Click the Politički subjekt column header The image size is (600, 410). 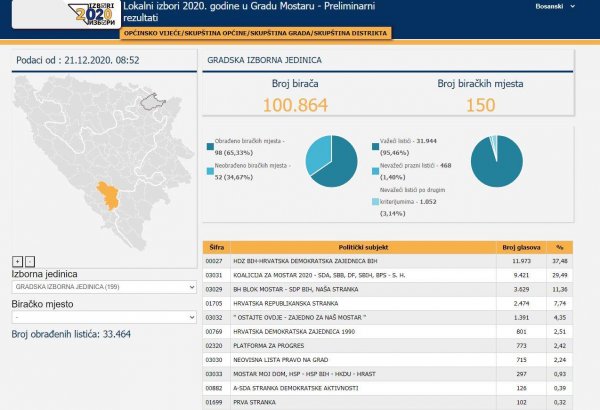[369, 243]
